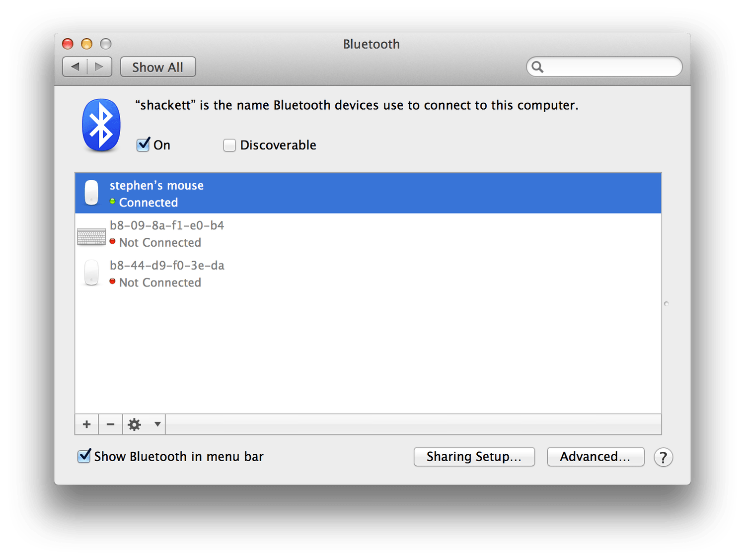Select mouse device b8-44-d9-f0-3e-da
Screen dimensions: 745x560
click(x=368, y=274)
